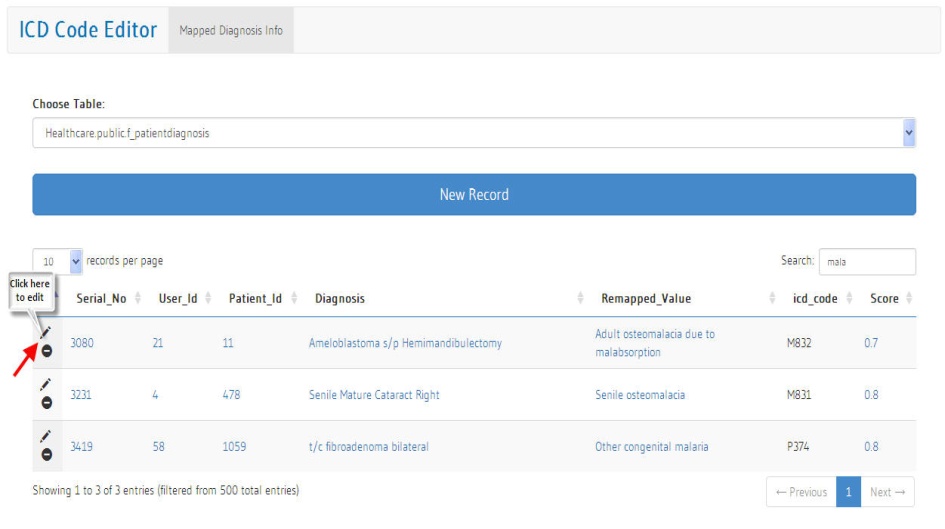The width and height of the screenshot is (945, 529).
Task: Click the delete minus icon for record 3080
Action: click(x=46, y=350)
